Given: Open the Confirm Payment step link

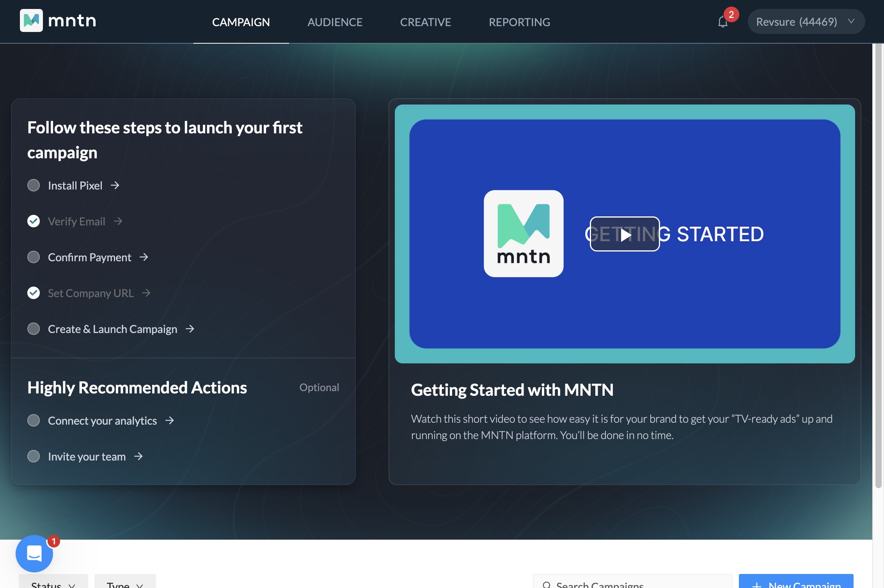Looking at the screenshot, I should (89, 257).
